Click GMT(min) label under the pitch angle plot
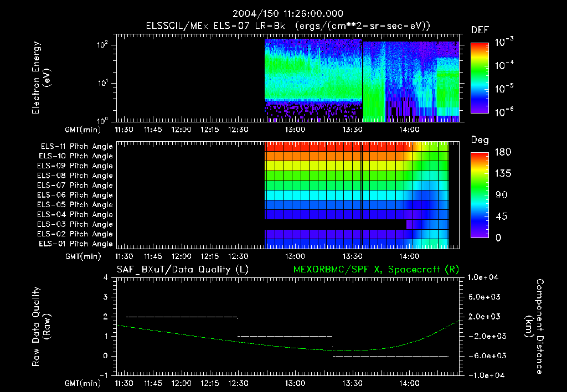This screenshot has height=392, width=567. (83, 257)
